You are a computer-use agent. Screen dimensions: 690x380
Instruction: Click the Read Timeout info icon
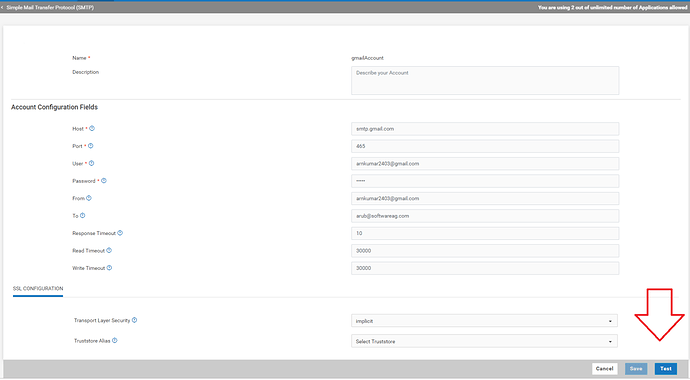tap(109, 250)
